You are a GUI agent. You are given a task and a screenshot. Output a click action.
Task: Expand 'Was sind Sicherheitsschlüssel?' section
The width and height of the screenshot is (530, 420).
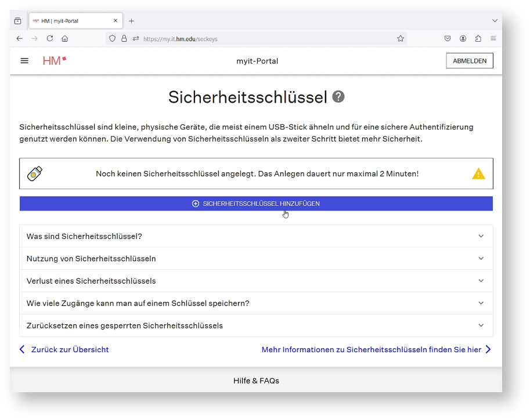coord(256,236)
